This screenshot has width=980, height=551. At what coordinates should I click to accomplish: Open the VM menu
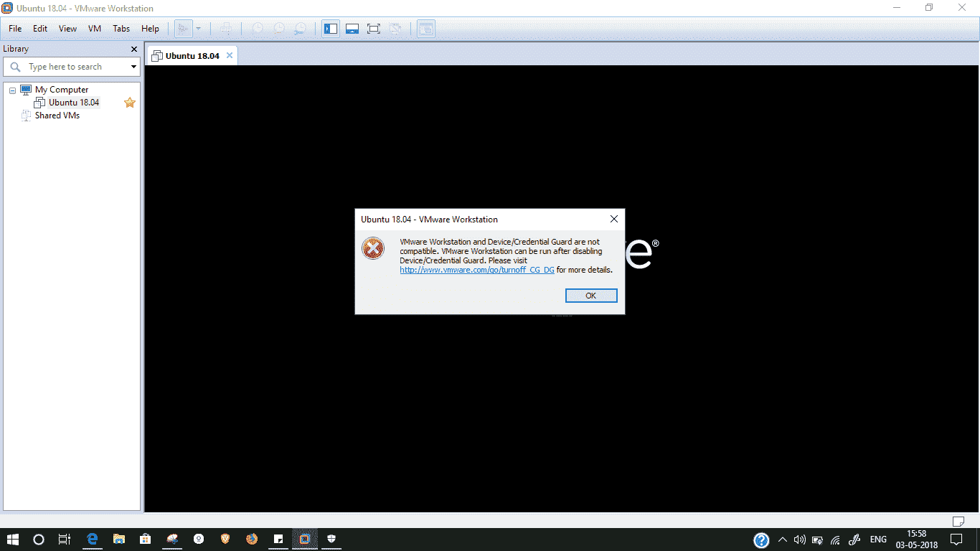point(95,29)
